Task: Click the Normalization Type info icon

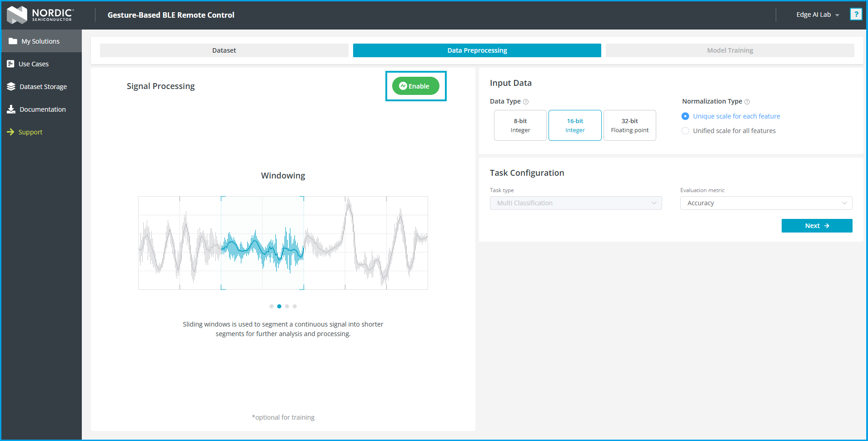Action: click(747, 102)
